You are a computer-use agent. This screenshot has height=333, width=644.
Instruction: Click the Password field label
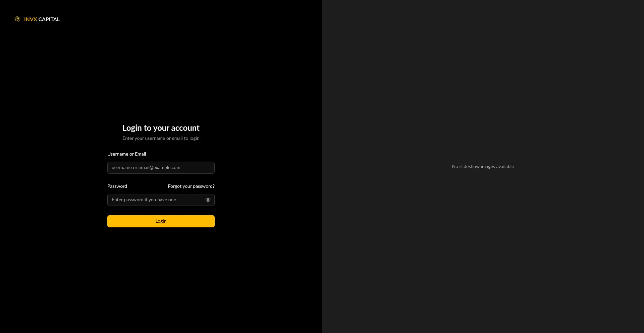pos(117,186)
